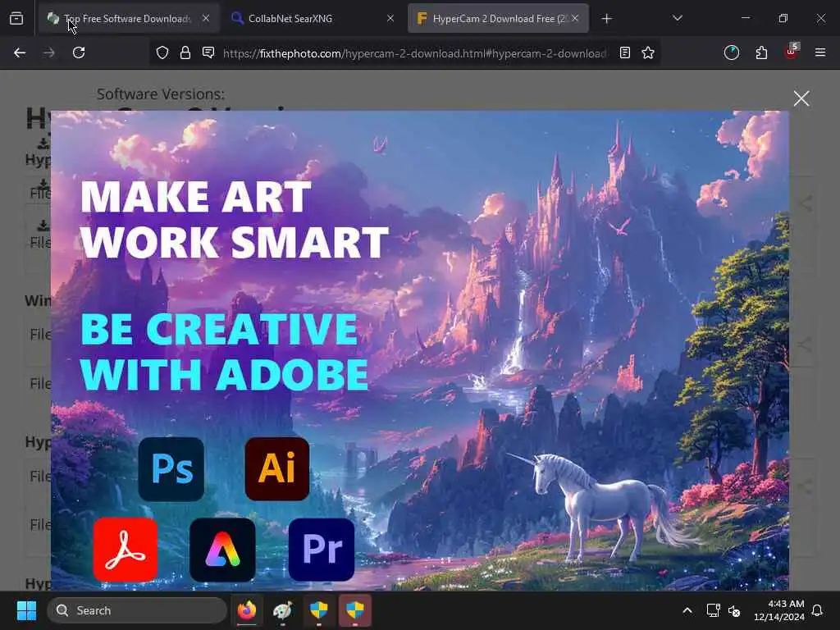Screen dimensions: 840x630
Task: Open tracking protection shield icon
Action: pyautogui.click(x=162, y=52)
